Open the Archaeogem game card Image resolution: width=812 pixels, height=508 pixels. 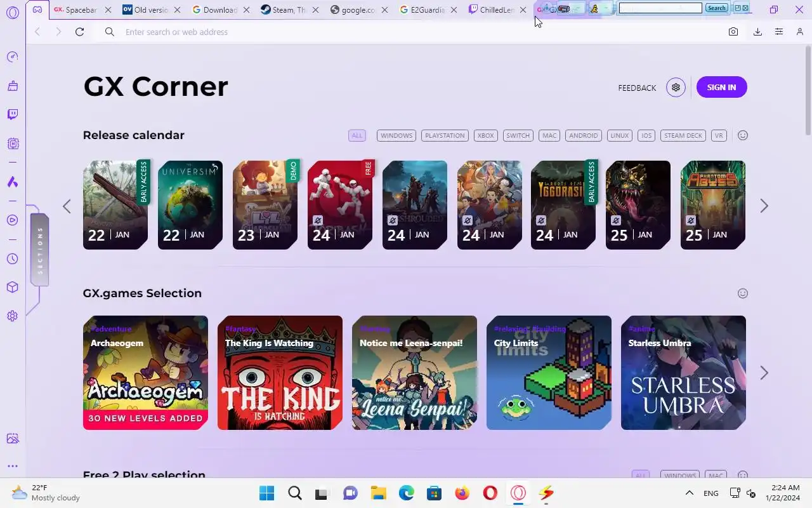[x=145, y=373]
